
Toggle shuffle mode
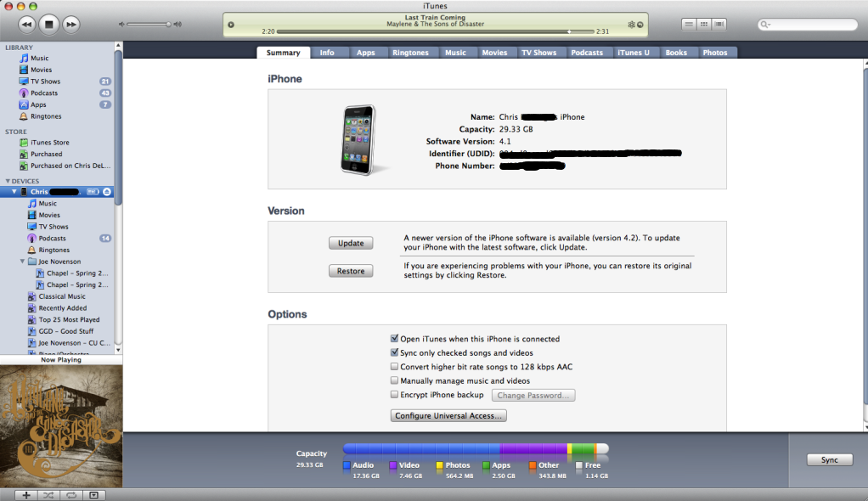coord(48,495)
